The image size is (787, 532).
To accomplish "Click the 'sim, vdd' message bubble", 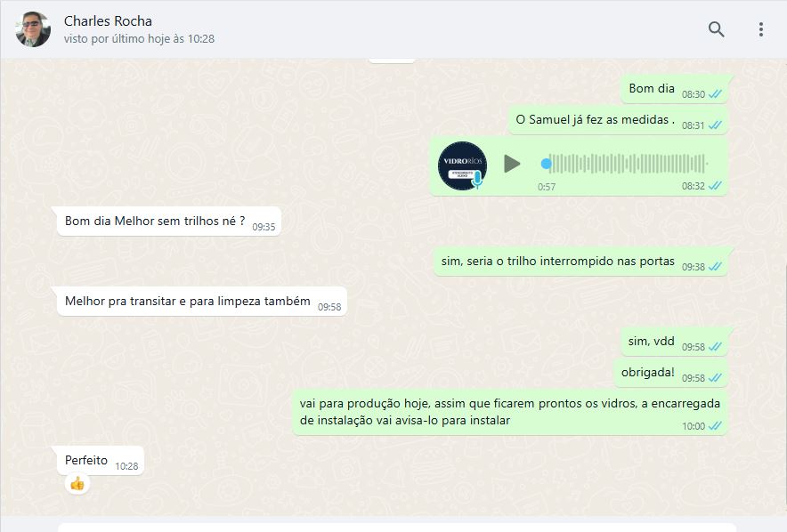I will tap(674, 342).
